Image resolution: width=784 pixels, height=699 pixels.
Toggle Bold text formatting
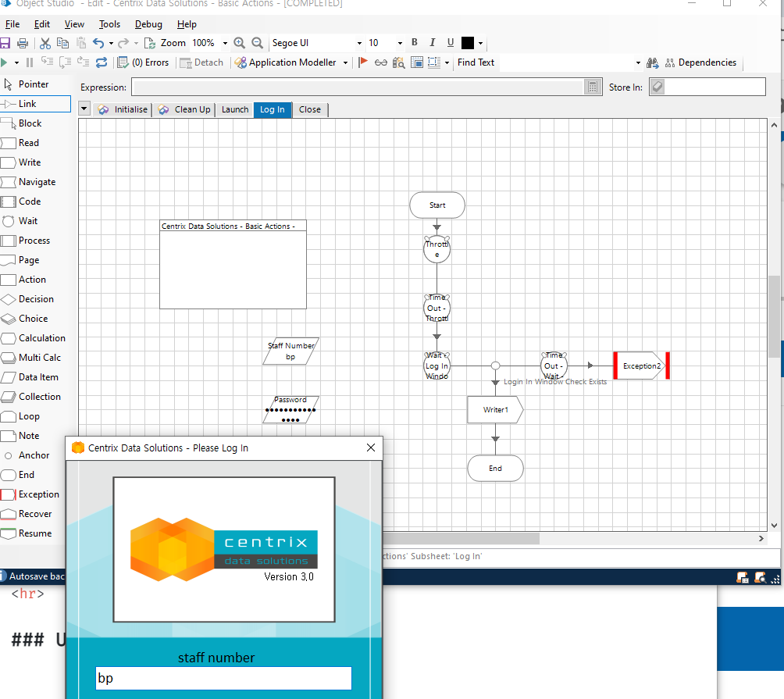click(415, 42)
